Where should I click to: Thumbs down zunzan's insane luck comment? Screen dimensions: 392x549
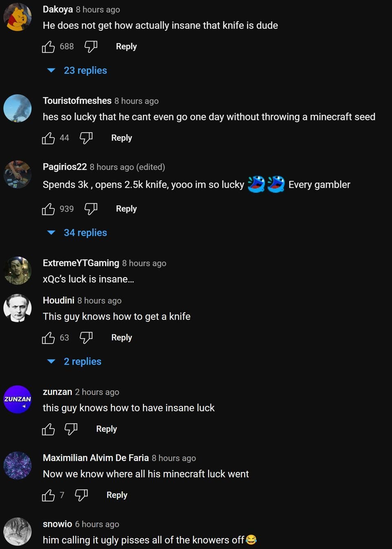pos(71,429)
